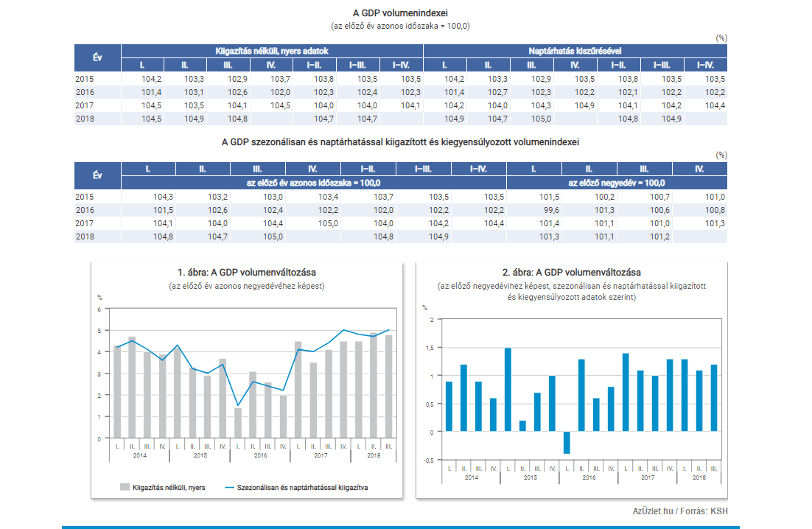The height and width of the screenshot is (529, 812).
Task: Select the 2018 row label in the top table
Action: pyautogui.click(x=85, y=118)
